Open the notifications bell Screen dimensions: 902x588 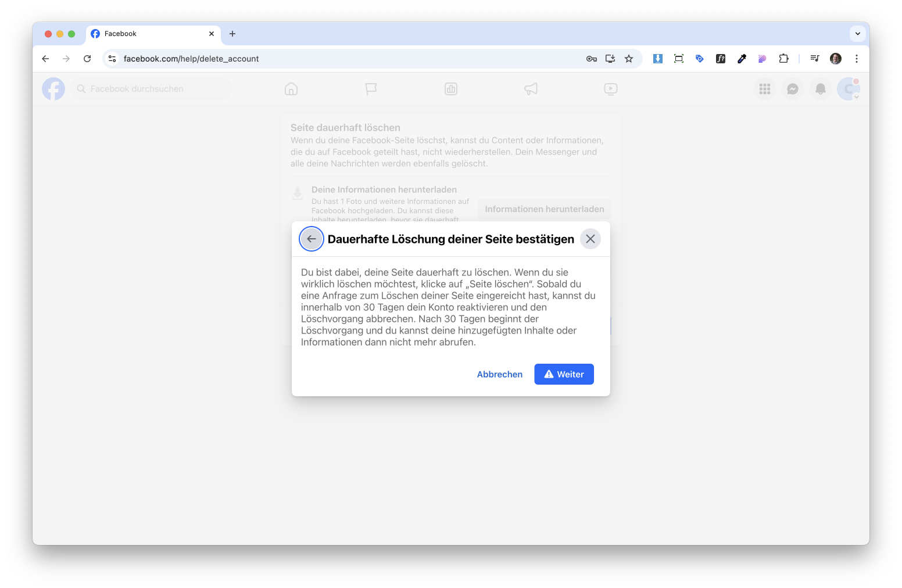coord(820,89)
